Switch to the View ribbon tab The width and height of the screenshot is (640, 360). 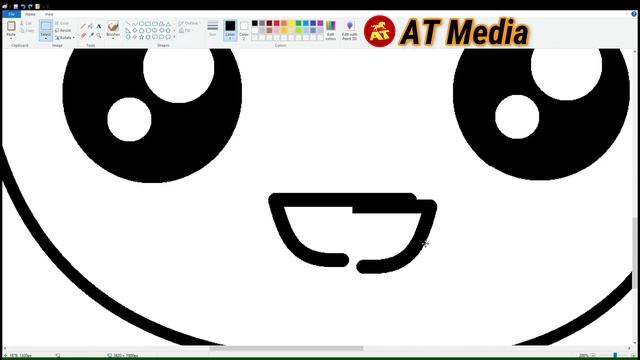[x=49, y=14]
